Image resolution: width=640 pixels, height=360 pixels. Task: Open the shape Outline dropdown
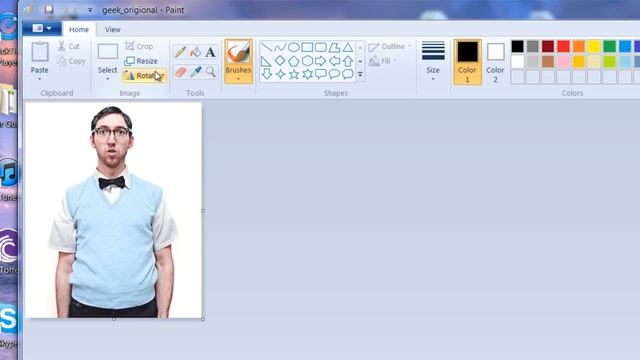click(x=389, y=47)
